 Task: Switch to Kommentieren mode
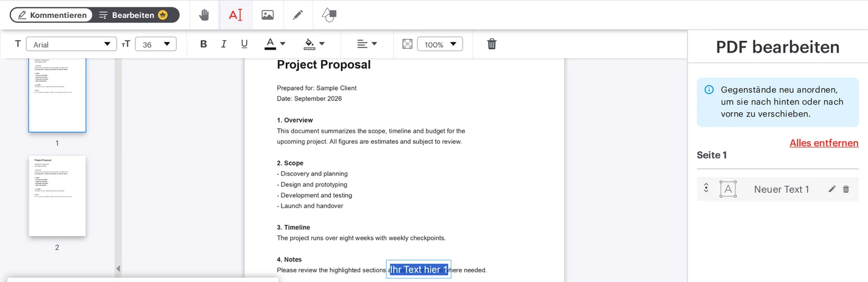click(x=52, y=15)
